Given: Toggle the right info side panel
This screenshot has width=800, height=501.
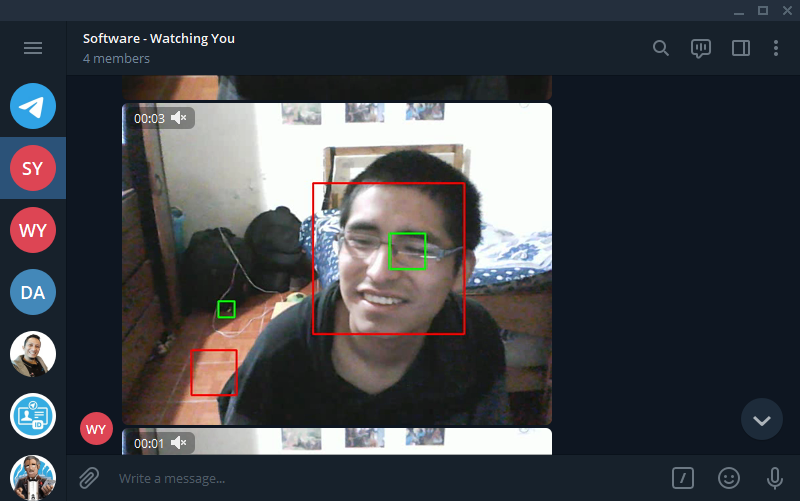Looking at the screenshot, I should tap(741, 48).
